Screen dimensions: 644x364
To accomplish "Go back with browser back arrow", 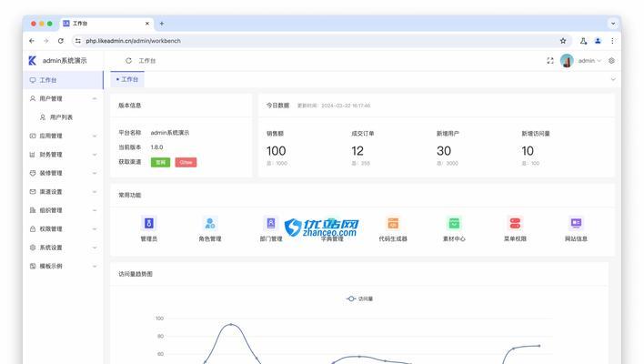I will [32, 41].
